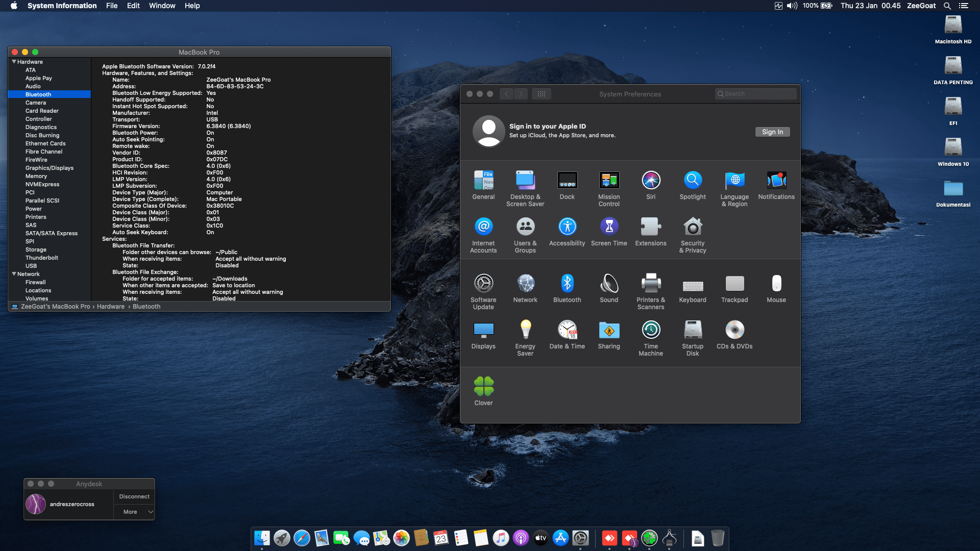Screen dimensions: 980x551
Task: Open Screen Time preferences
Action: coord(609,232)
